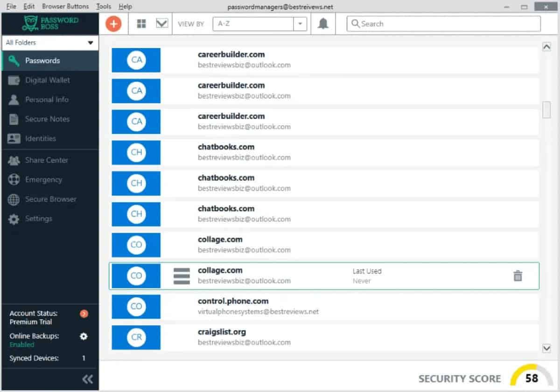
Task: Toggle the envelope view icon
Action: (162, 23)
